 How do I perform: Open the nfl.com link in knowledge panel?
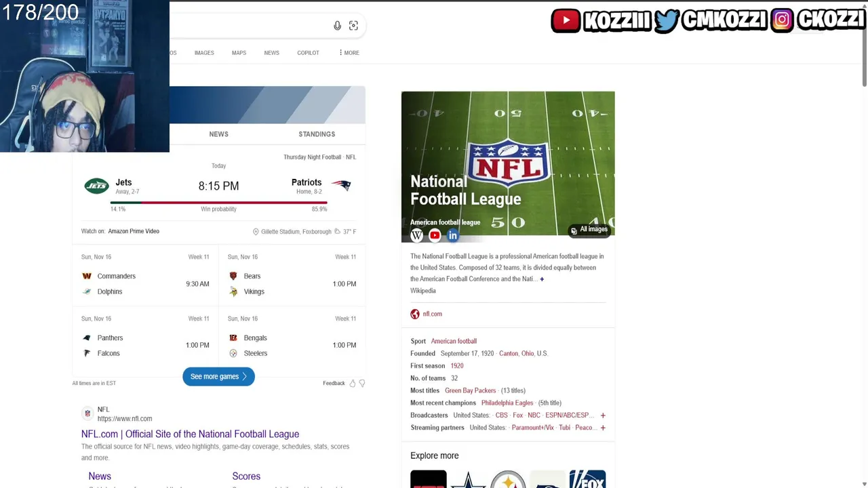[432, 314]
